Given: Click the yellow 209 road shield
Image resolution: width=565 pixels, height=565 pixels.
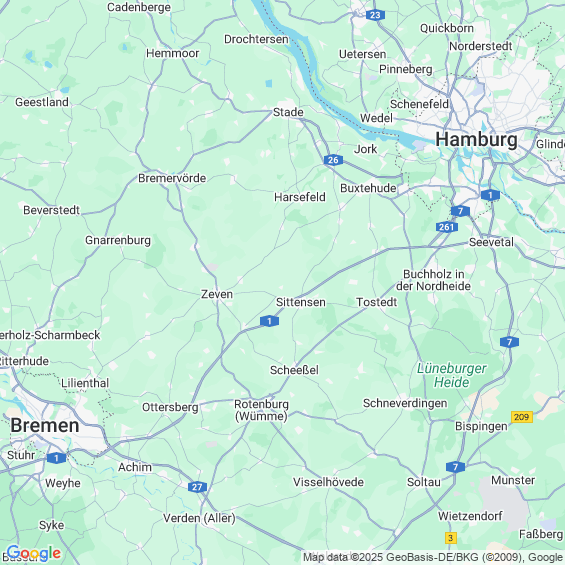Looking at the screenshot, I should (x=522, y=417).
